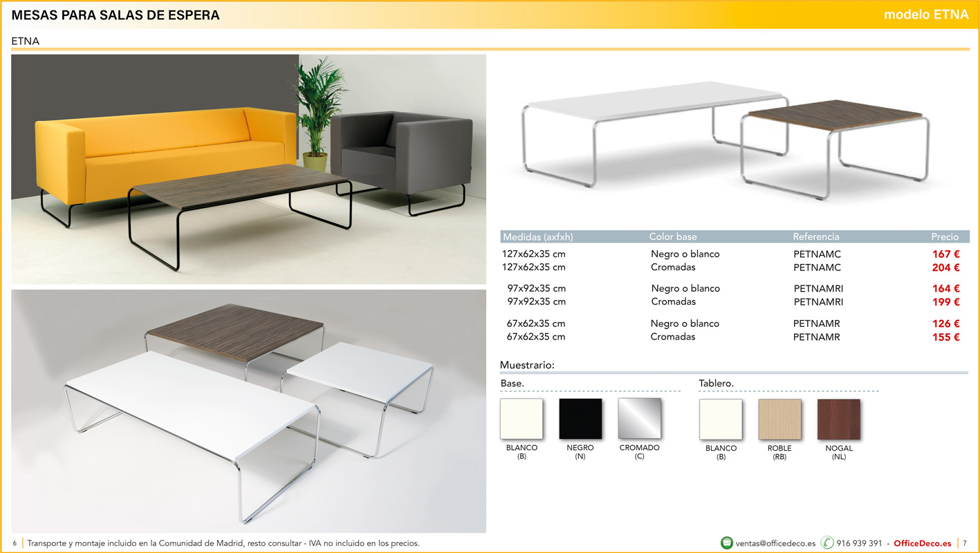
Task: Click the 'ROBLE (RB)' swatch label
Action: point(779,453)
